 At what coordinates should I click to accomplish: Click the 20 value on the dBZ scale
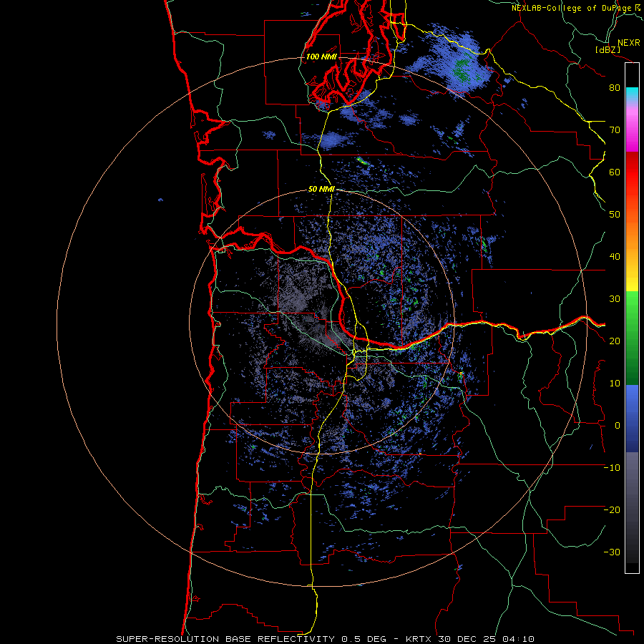tap(615, 341)
